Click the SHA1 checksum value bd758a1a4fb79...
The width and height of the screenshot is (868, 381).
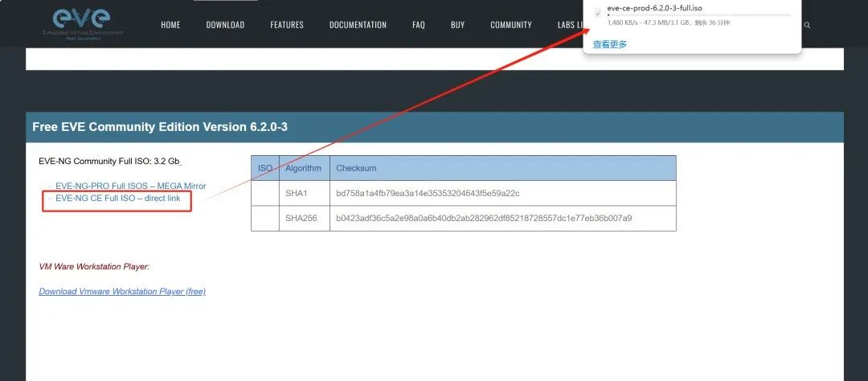coord(428,193)
